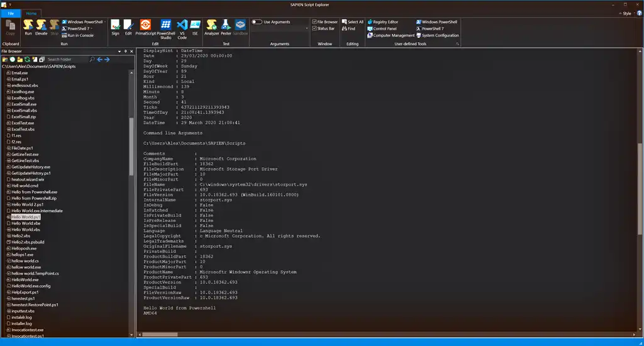Launch Windows PowerShell user-defined tool

click(x=436, y=22)
